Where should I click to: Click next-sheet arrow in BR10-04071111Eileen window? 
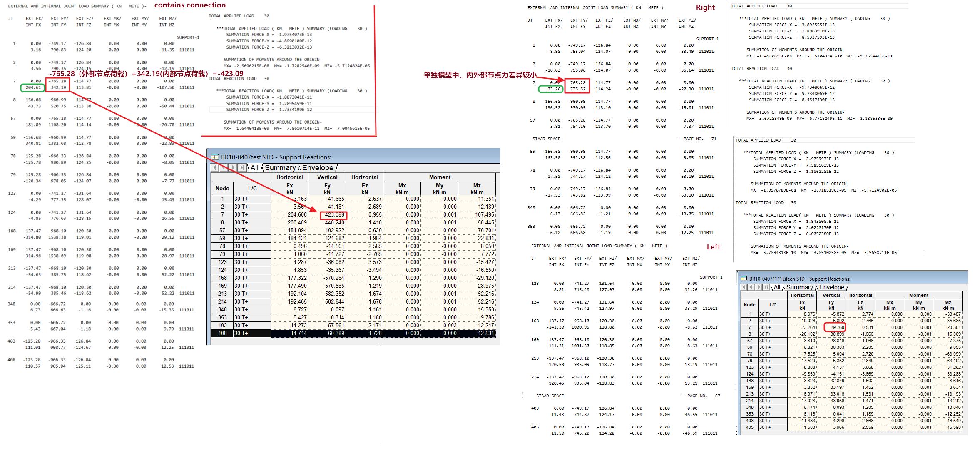[x=759, y=287]
